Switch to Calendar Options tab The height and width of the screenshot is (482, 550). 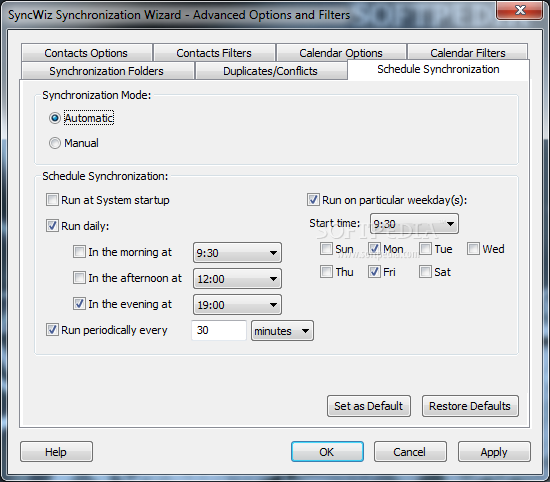click(x=341, y=53)
